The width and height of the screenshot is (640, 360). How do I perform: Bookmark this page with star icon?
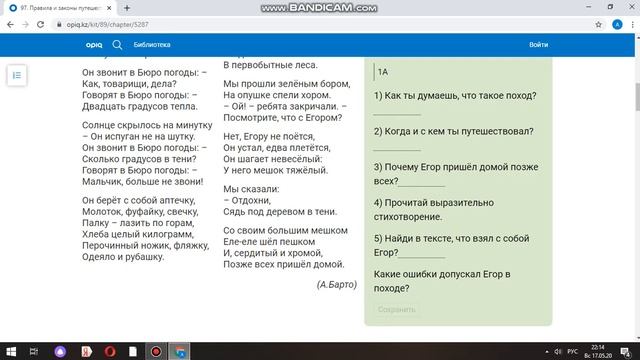tap(598, 24)
